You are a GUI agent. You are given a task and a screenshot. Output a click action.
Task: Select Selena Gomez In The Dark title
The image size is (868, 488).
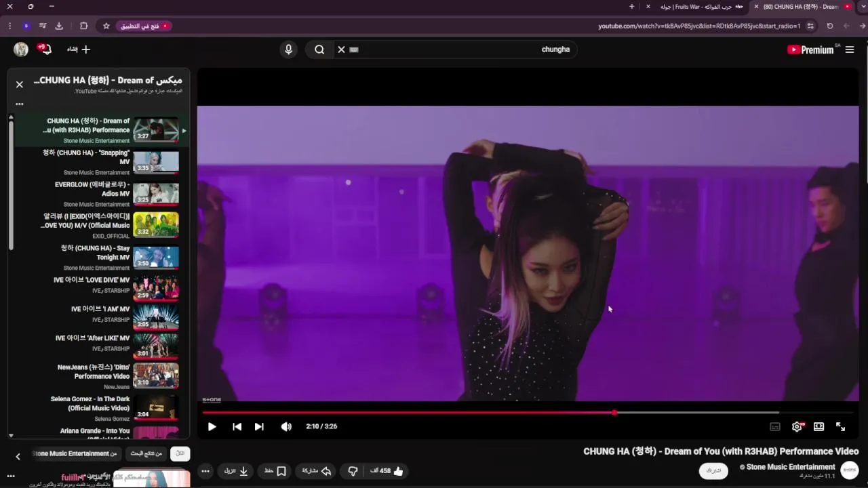tap(90, 403)
